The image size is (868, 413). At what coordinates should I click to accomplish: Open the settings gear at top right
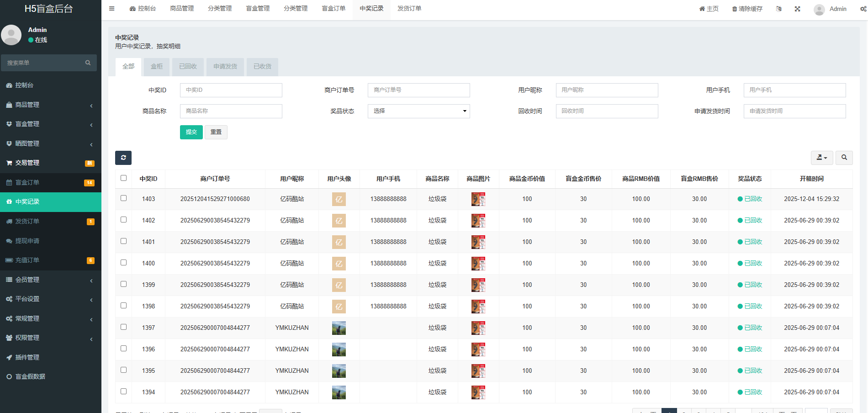click(x=863, y=8)
